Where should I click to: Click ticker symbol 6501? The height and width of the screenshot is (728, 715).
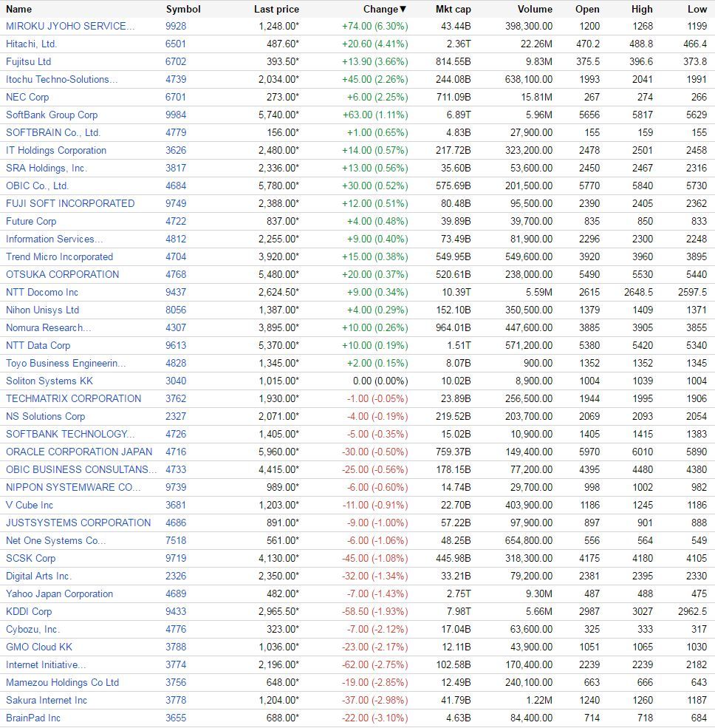(x=176, y=44)
